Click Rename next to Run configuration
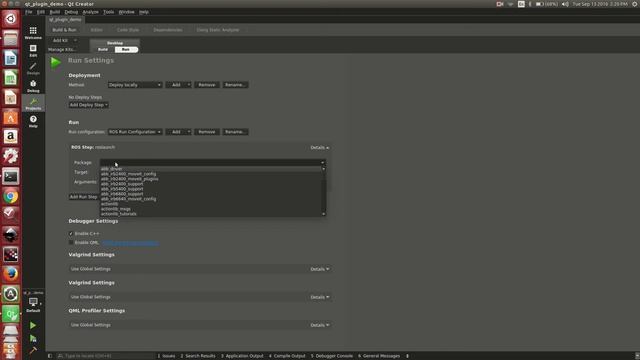The width and height of the screenshot is (640, 360). (x=235, y=132)
